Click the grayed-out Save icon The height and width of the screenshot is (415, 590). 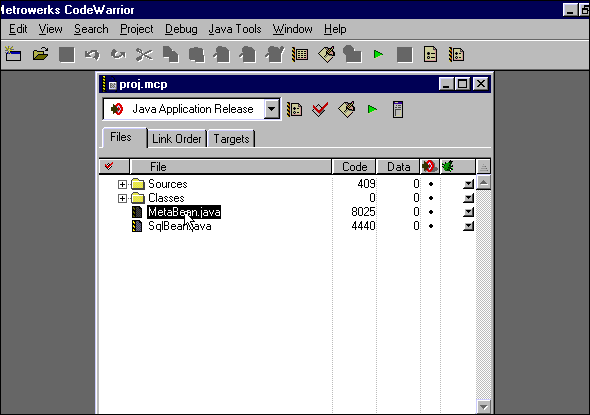pos(67,55)
